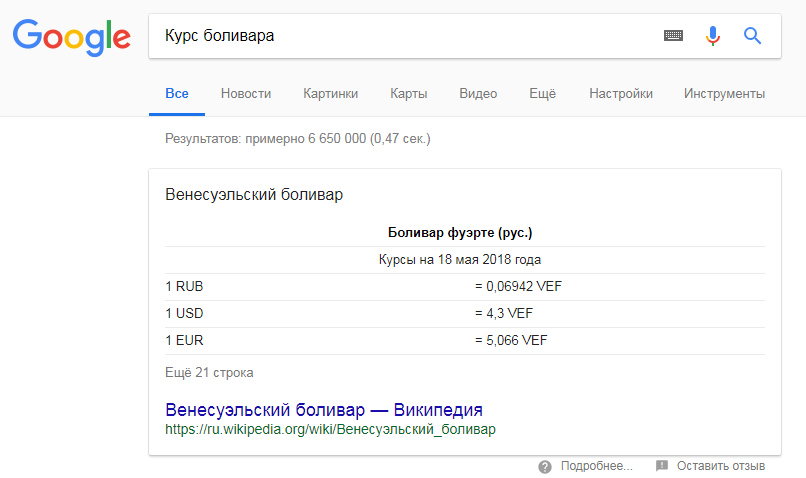
Task: Click the magnifying glass search icon
Action: [x=753, y=35]
